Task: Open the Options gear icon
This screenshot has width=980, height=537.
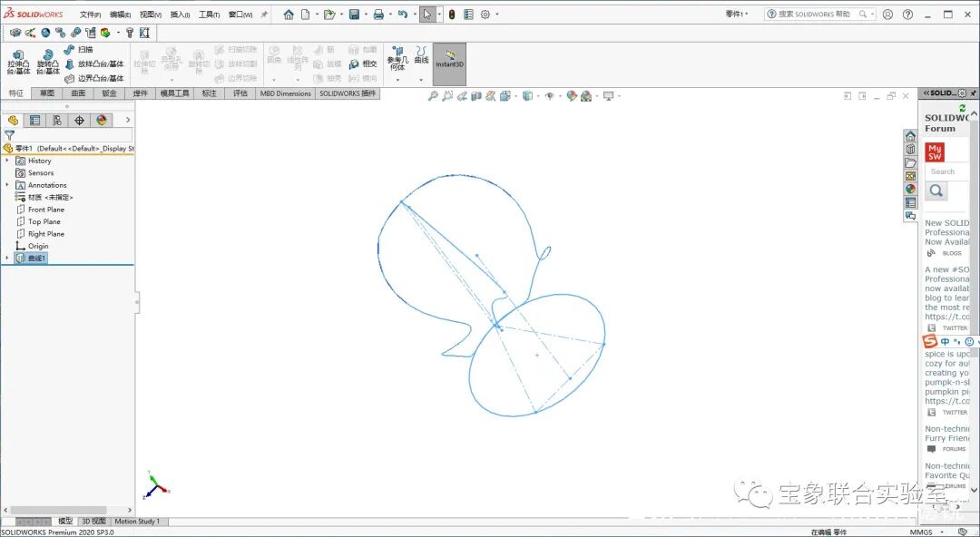Action: 485,15
